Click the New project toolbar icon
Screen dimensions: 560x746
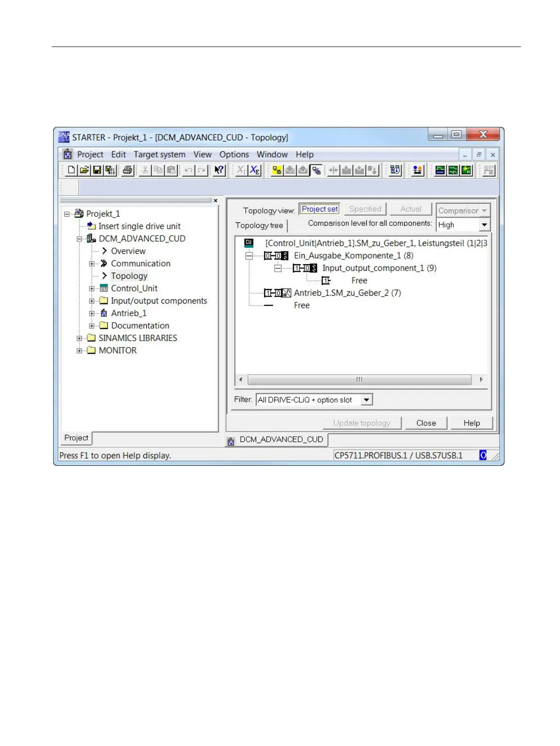(x=71, y=170)
